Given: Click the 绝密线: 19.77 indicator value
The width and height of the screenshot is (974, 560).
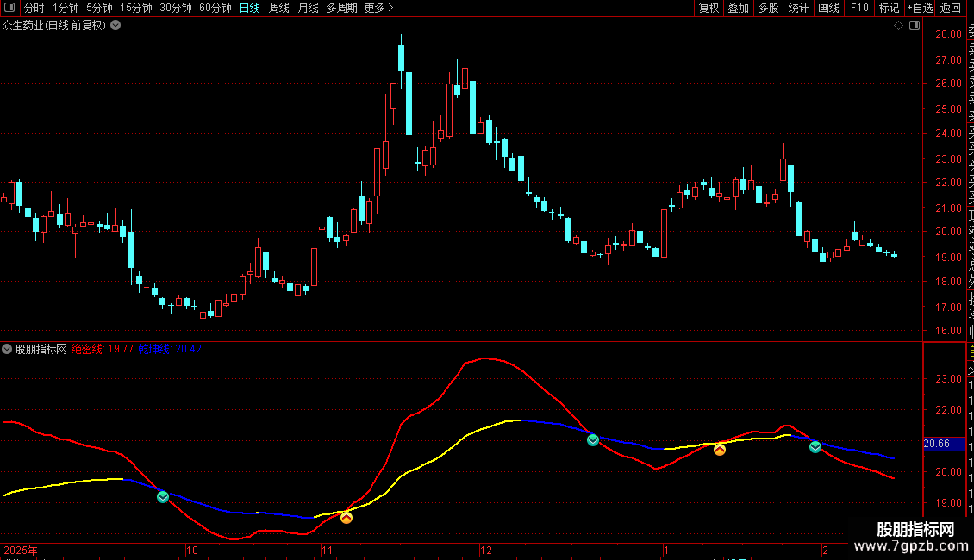Looking at the screenshot, I should point(103,349).
